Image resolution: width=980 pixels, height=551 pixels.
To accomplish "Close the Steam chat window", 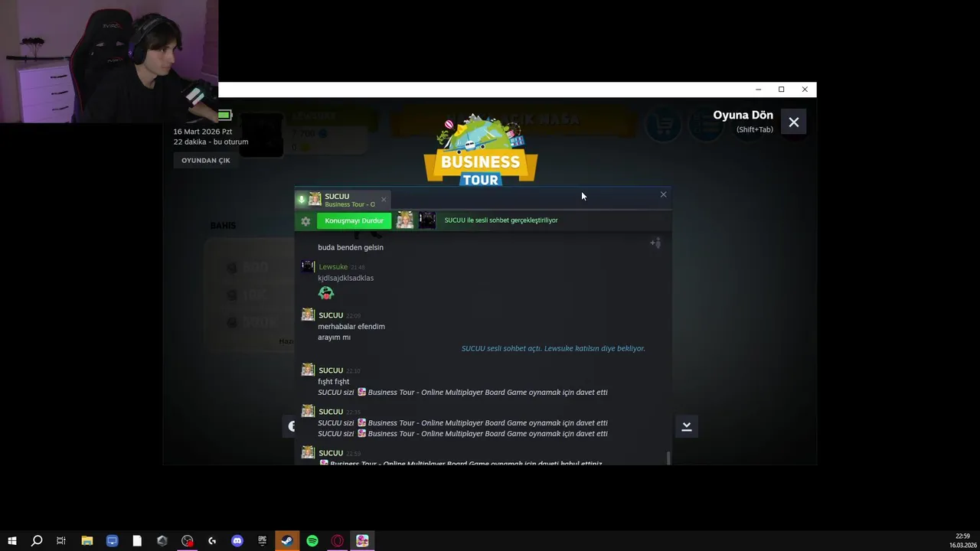I will (663, 194).
